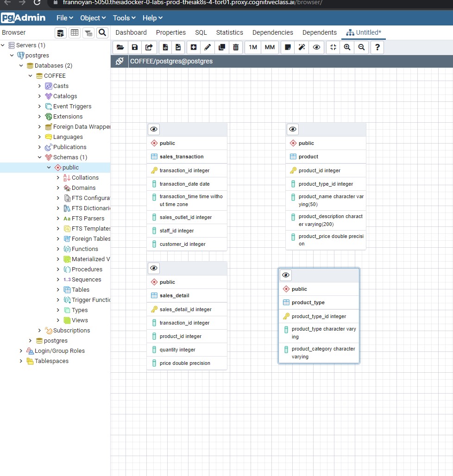This screenshot has height=476, width=453.
Task: Switch to the SQL tab
Action: point(201,32)
